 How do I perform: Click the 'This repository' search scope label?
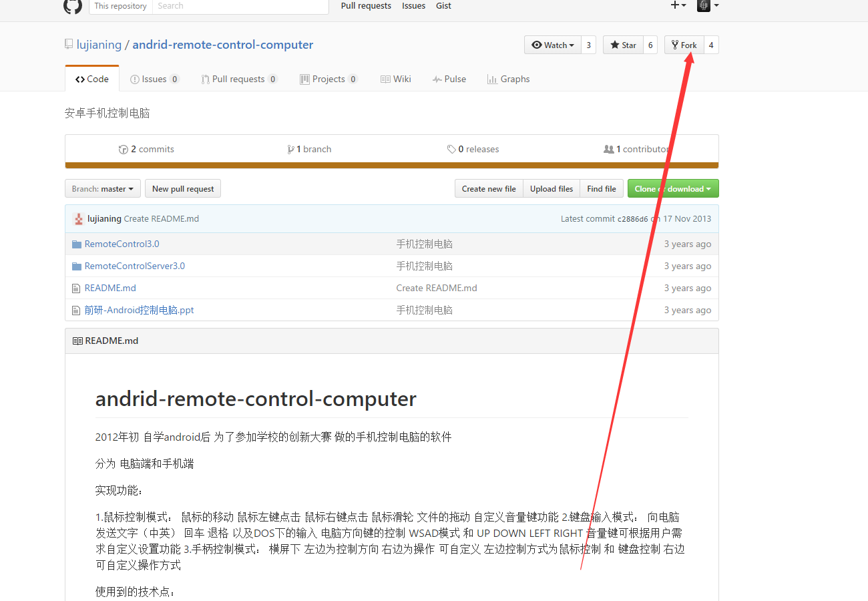[121, 6]
